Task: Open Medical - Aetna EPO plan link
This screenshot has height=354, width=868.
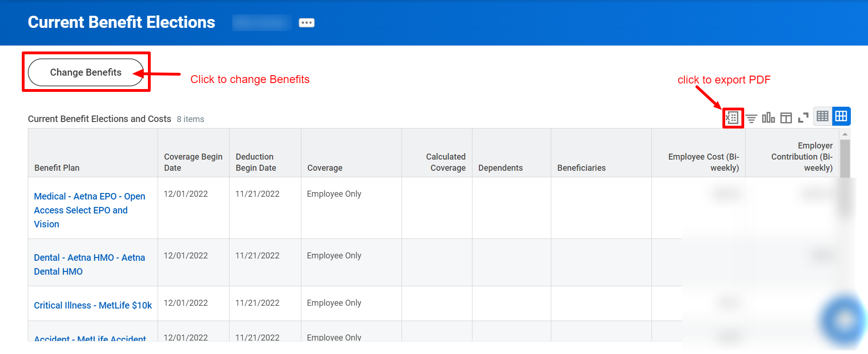Action: 89,210
